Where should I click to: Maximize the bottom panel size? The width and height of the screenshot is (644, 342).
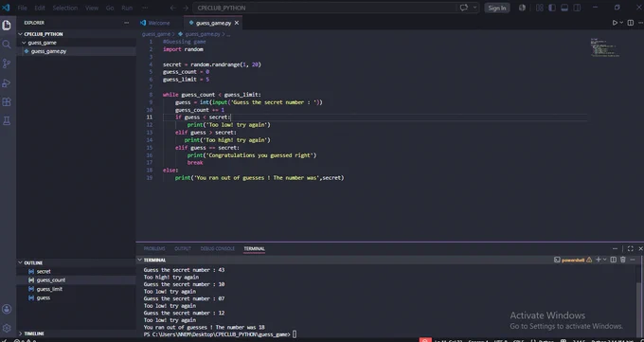(631, 249)
